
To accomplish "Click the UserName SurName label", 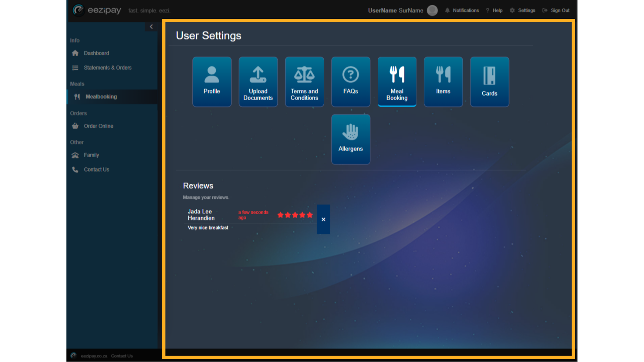I will [x=395, y=10].
